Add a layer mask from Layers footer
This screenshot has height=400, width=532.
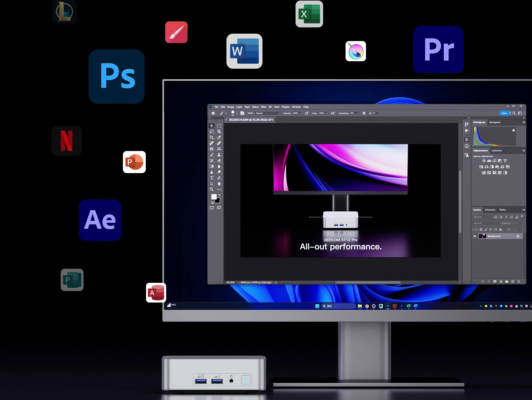[x=495, y=281]
